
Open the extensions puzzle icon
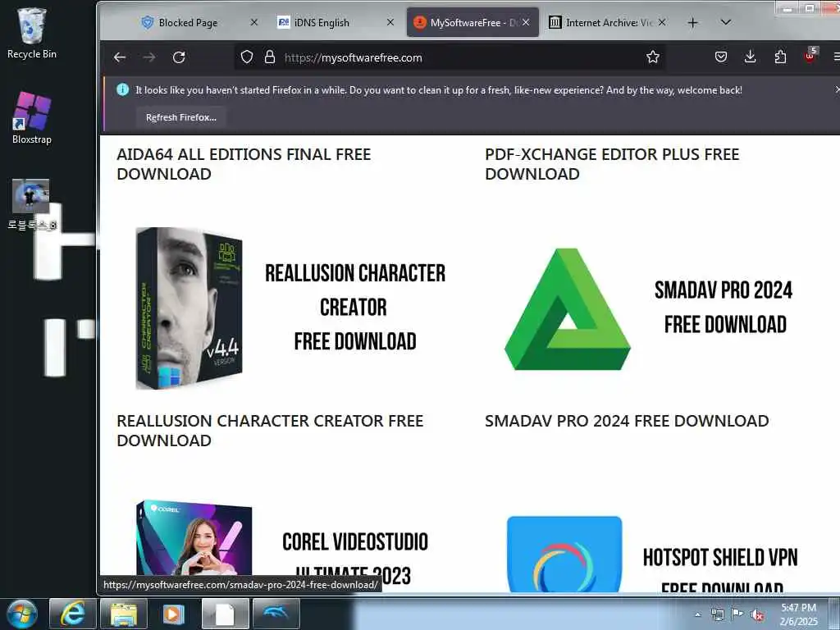tap(781, 57)
